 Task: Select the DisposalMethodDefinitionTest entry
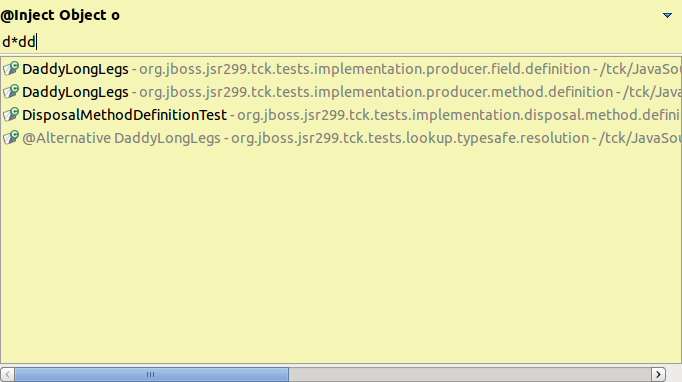[124, 115]
